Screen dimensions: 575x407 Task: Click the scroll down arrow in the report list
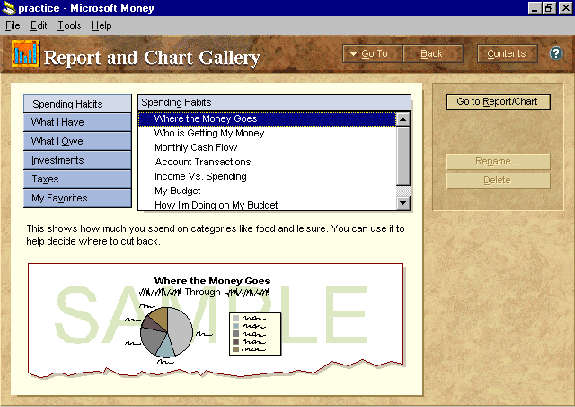403,202
